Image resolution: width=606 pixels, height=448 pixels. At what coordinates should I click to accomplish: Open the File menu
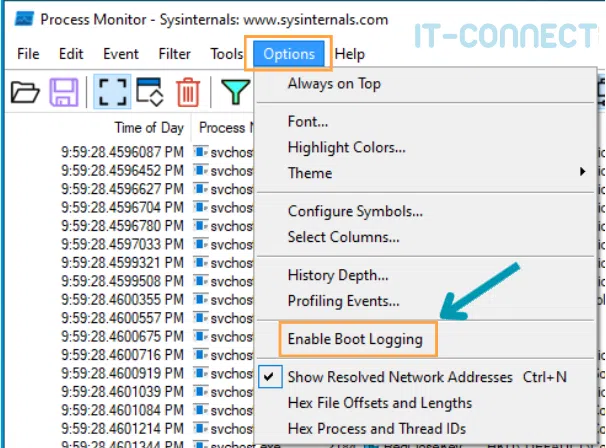pyautogui.click(x=28, y=54)
